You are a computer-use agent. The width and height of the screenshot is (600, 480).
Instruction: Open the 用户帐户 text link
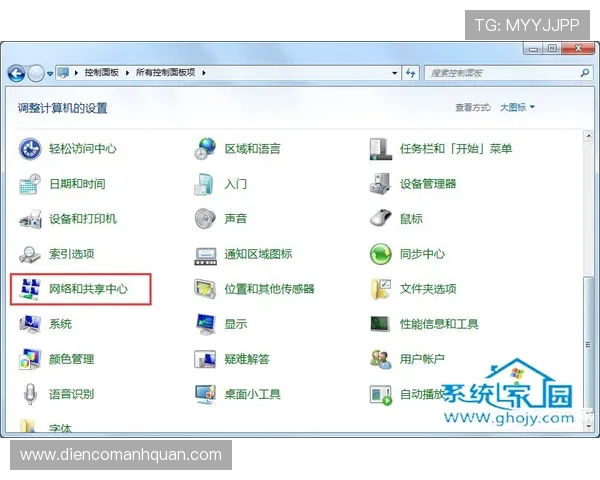tap(422, 359)
